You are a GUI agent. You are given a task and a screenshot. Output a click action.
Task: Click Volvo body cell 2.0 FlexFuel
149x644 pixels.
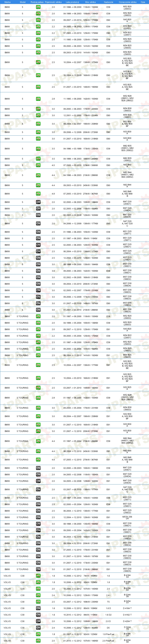[108, 641]
